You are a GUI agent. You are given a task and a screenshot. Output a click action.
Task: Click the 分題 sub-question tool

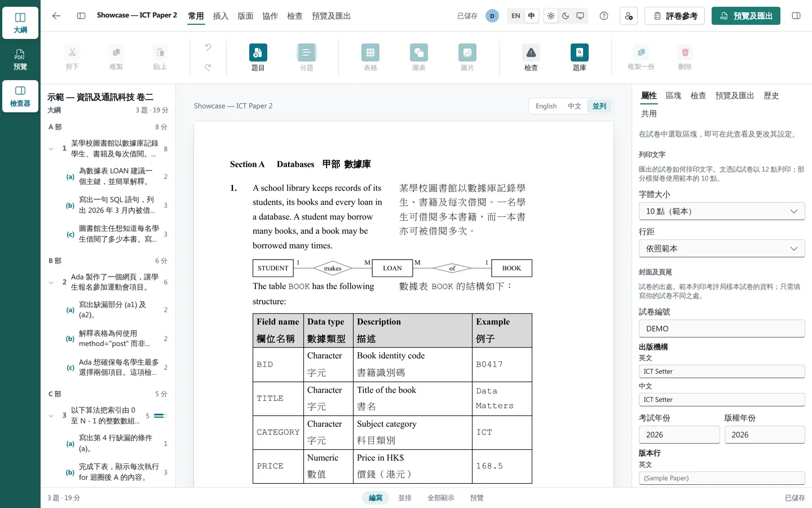coord(306,58)
